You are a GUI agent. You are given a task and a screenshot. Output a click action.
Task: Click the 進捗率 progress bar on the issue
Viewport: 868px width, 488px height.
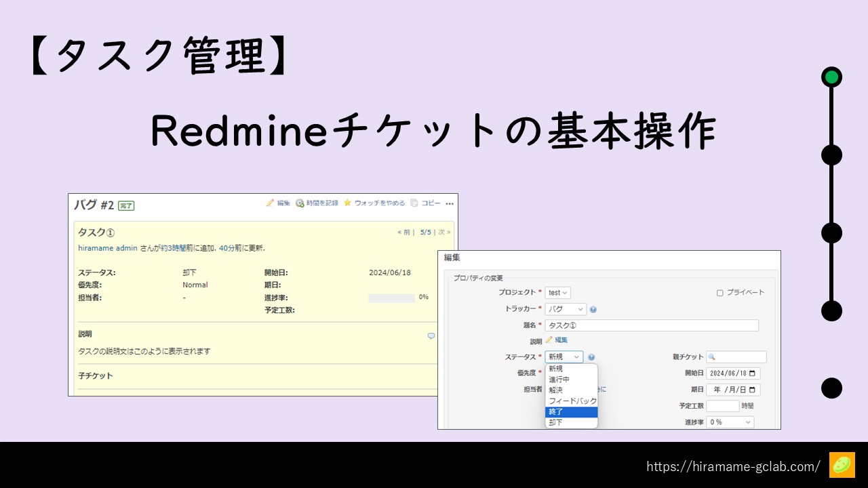pos(391,298)
